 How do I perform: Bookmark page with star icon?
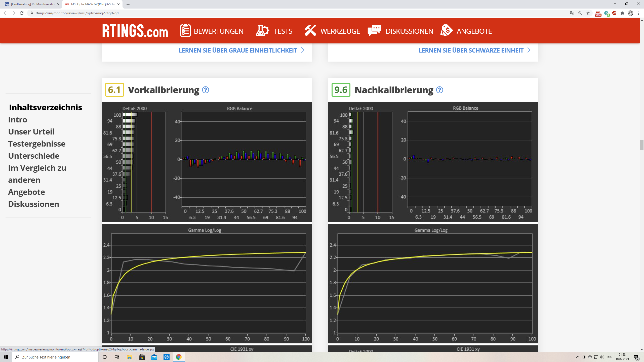[x=588, y=13]
